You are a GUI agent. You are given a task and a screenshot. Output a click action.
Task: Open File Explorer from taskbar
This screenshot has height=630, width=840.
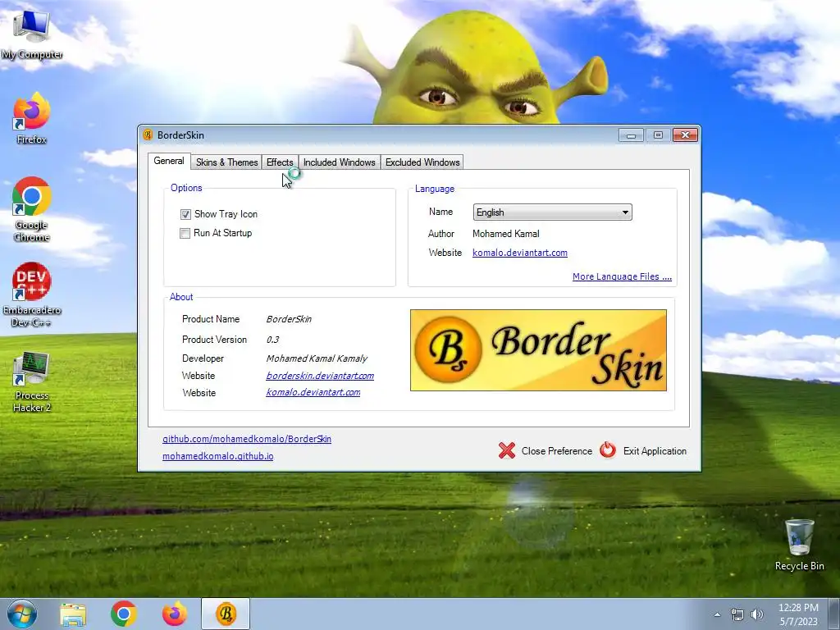click(73, 614)
